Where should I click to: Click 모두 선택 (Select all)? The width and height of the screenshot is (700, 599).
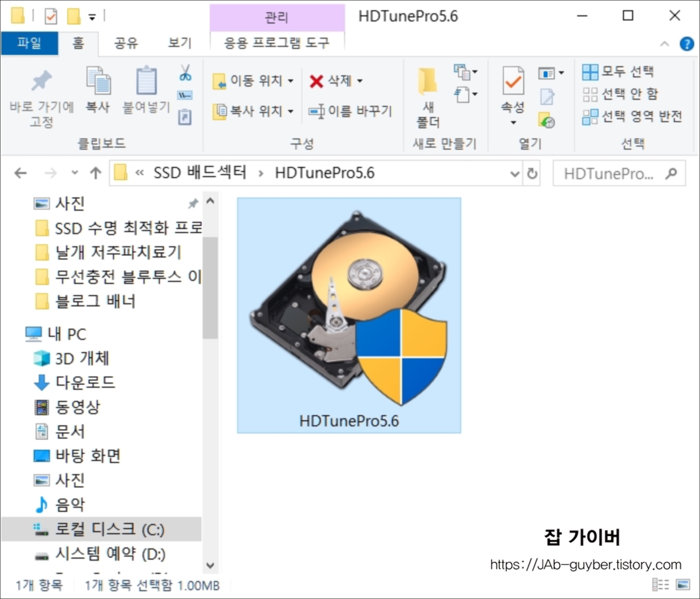618,72
